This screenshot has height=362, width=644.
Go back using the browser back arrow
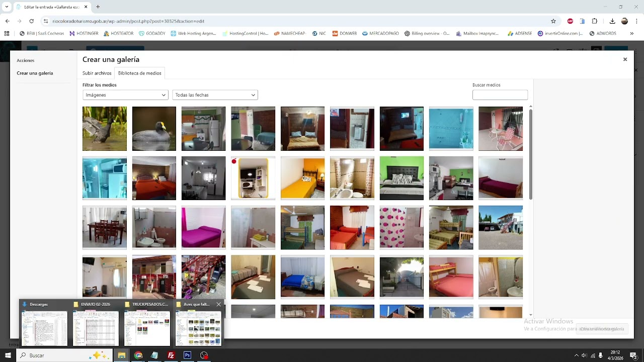7,21
